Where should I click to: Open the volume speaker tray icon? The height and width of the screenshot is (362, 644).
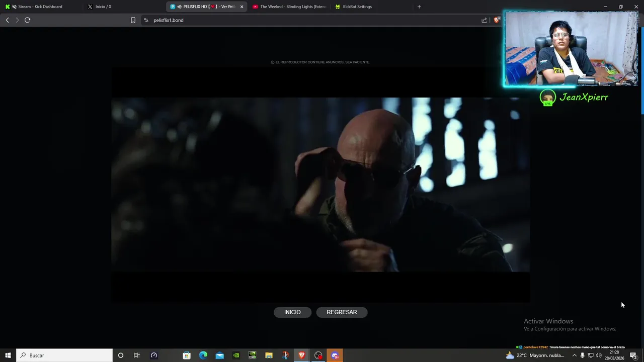click(x=599, y=355)
